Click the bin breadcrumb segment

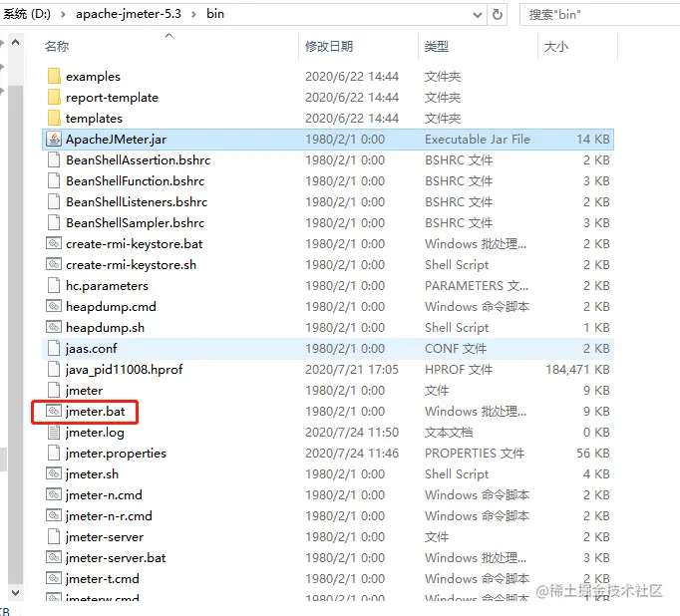pos(215,14)
